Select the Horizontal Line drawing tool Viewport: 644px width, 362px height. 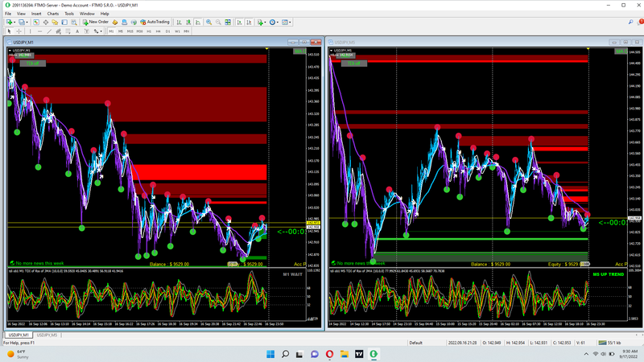click(x=39, y=31)
